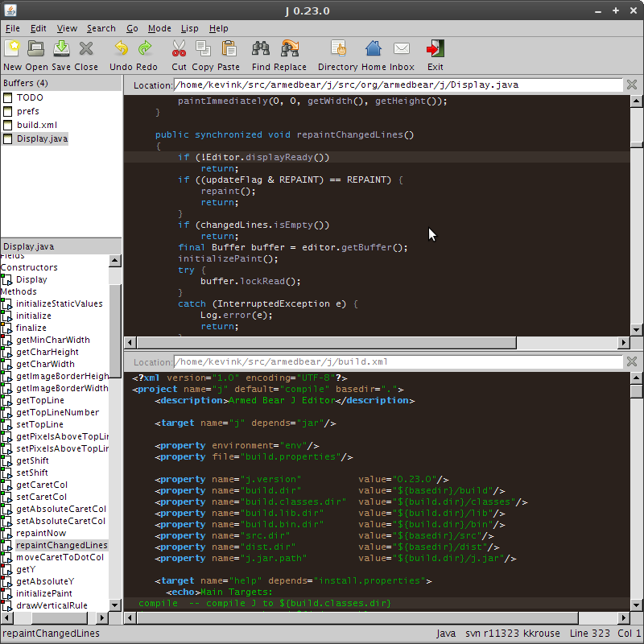Viewport: 644px width, 644px height.
Task: Open the Mode menu
Action: point(160,28)
